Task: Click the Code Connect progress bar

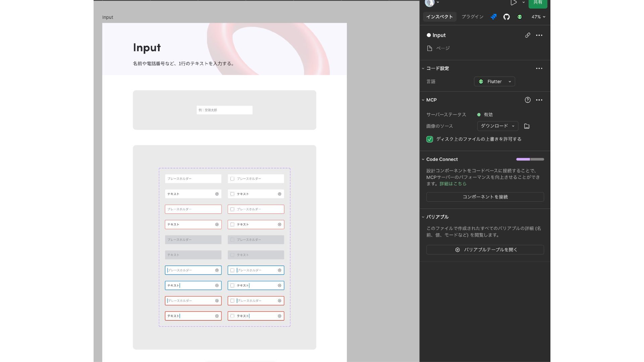Action: (530, 159)
